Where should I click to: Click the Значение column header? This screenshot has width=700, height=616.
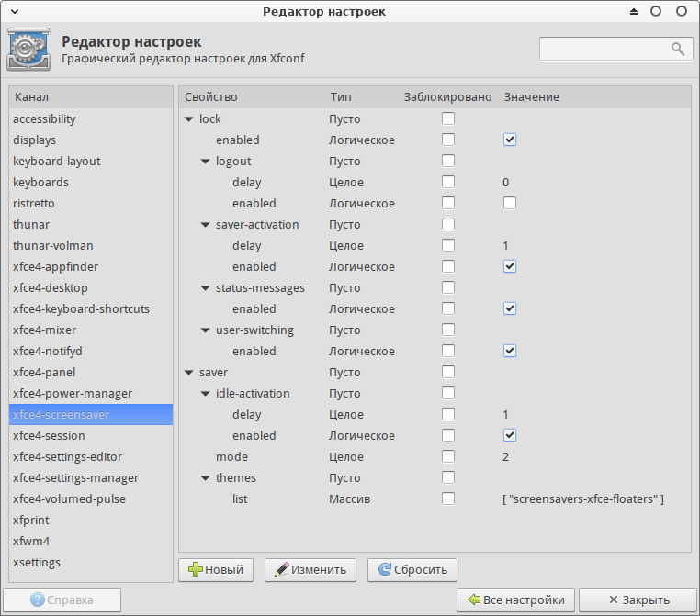[594, 97]
